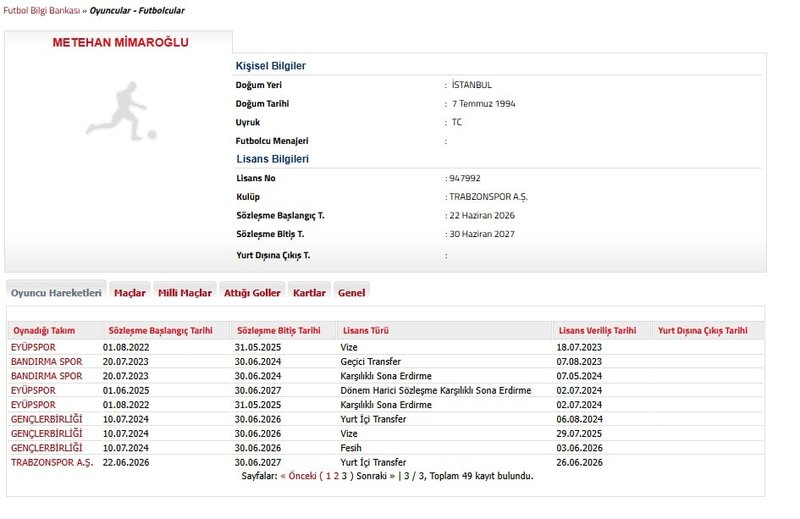Screen dimensions: 800x519
Task: Open EYÜPSPOR link in Karşılıklı Sona Erdirme row
Action: coord(33,405)
